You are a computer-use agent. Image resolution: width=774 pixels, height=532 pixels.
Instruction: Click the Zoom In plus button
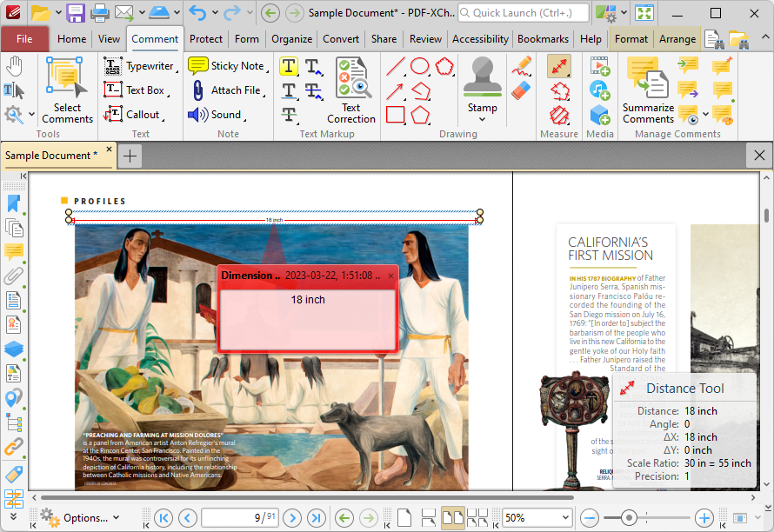704,518
